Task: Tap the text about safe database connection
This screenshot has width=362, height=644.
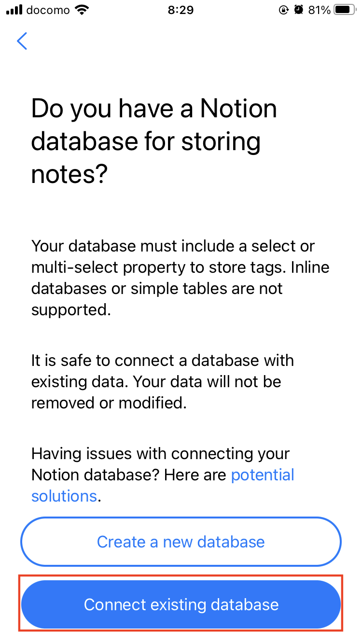Action: coord(164,381)
